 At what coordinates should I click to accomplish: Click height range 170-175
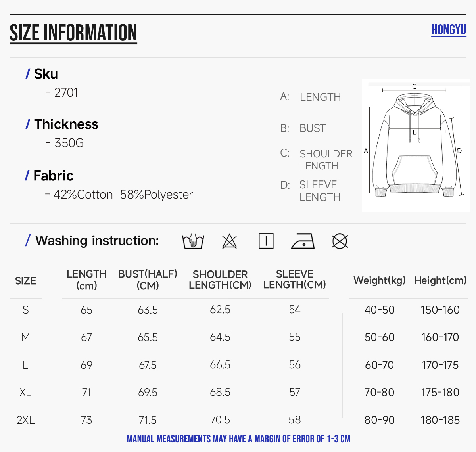[440, 365]
